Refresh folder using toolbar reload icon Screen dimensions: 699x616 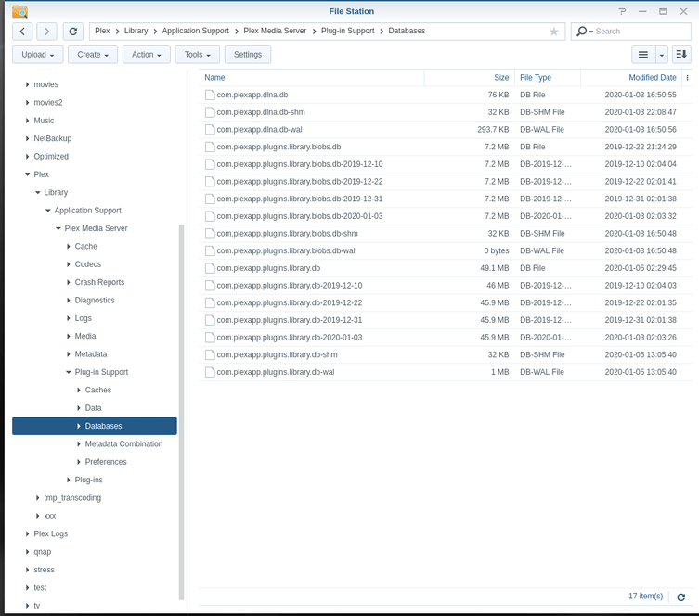73,32
